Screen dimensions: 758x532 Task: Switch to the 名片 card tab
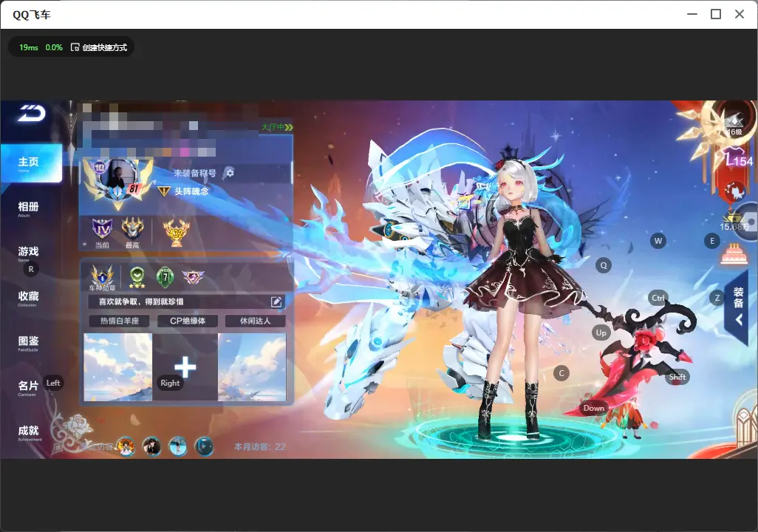[x=28, y=387]
